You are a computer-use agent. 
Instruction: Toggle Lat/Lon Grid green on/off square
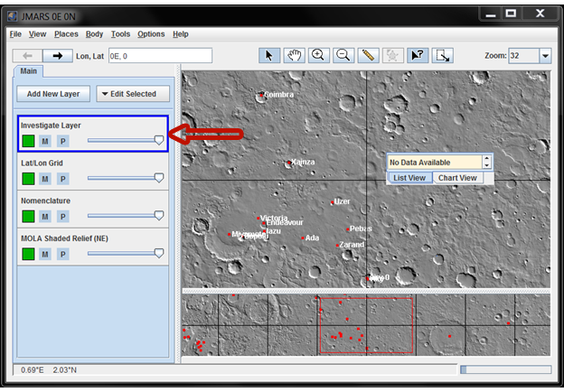click(28, 179)
